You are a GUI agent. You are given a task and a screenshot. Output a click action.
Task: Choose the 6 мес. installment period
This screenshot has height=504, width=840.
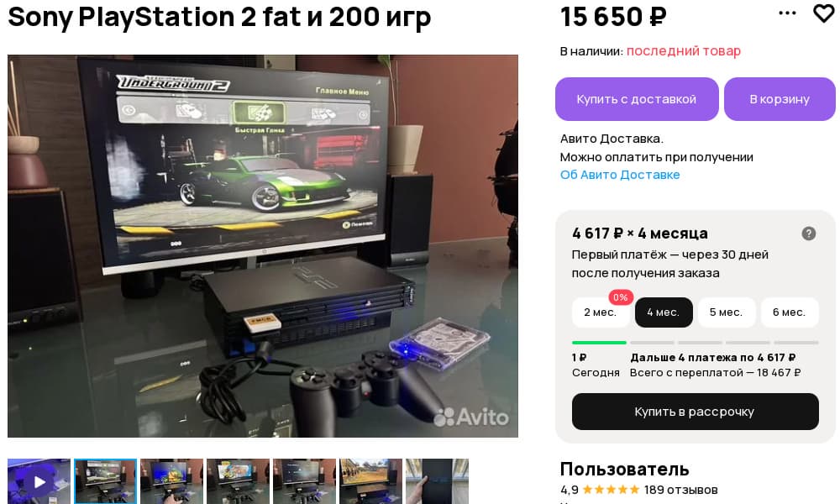(789, 312)
